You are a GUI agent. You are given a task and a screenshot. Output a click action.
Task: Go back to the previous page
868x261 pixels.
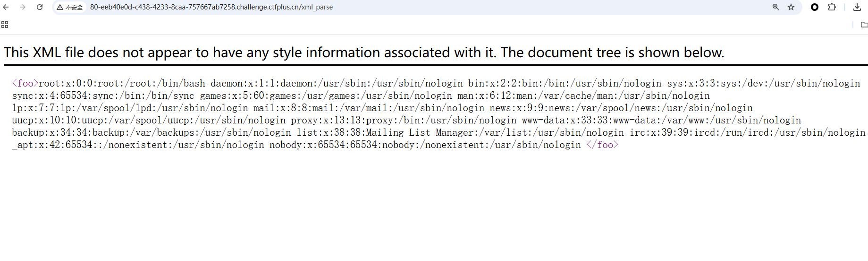[x=6, y=7]
